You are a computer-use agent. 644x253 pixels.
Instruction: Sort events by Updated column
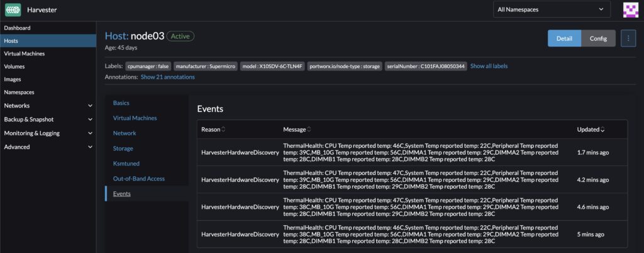click(592, 130)
